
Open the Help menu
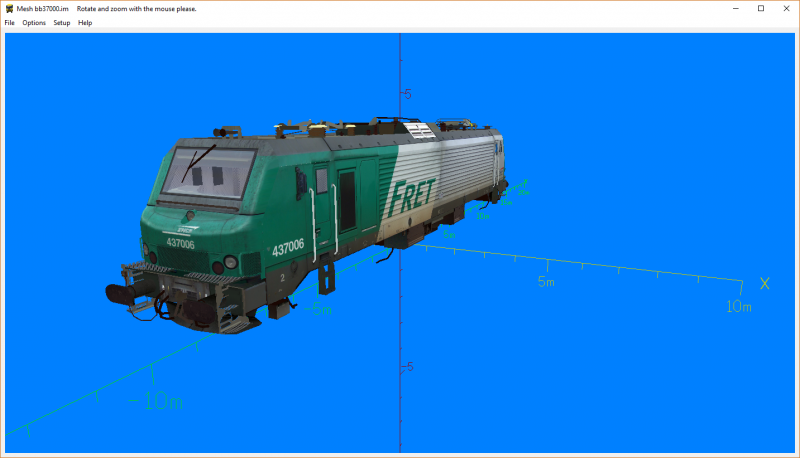85,22
